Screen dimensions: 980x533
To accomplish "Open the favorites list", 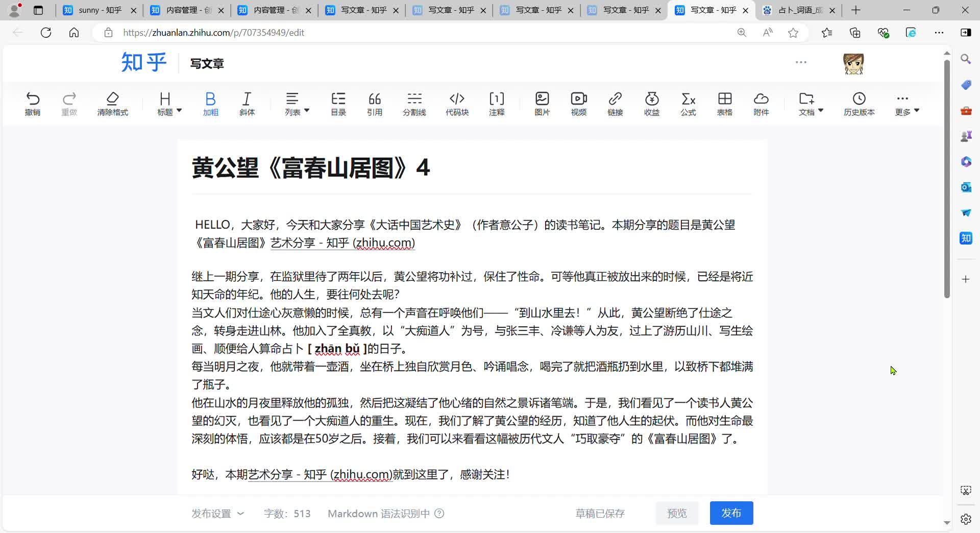I will tap(827, 33).
